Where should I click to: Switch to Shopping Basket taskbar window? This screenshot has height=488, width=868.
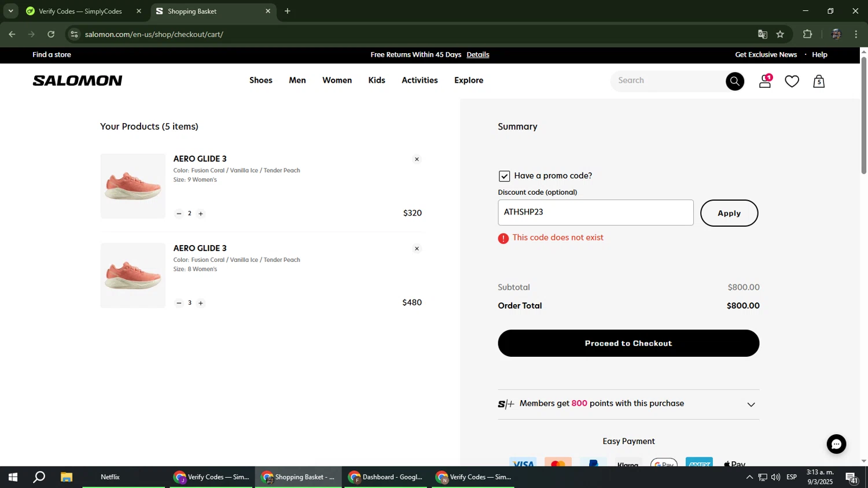click(298, 478)
